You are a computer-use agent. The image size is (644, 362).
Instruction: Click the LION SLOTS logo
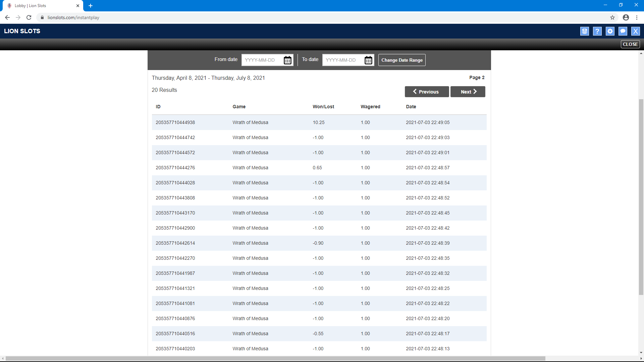[x=22, y=31]
